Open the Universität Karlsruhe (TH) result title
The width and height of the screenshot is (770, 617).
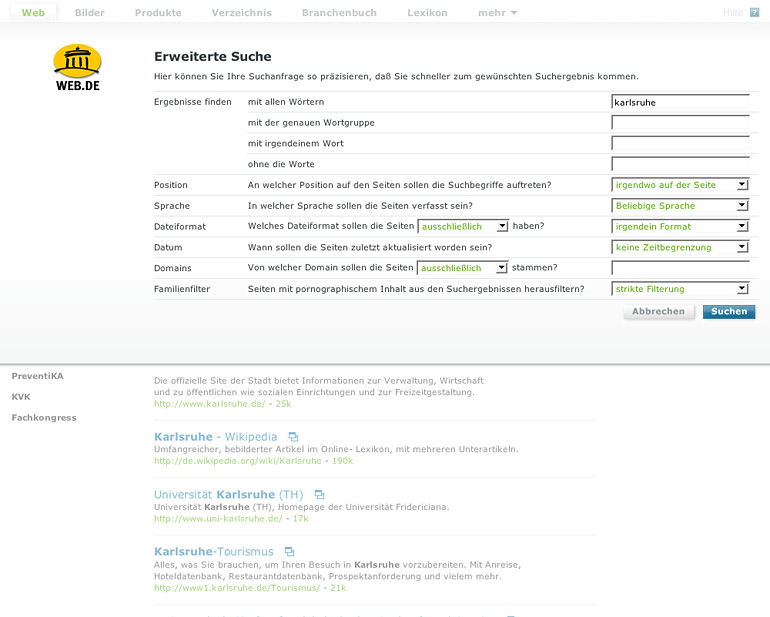click(229, 494)
